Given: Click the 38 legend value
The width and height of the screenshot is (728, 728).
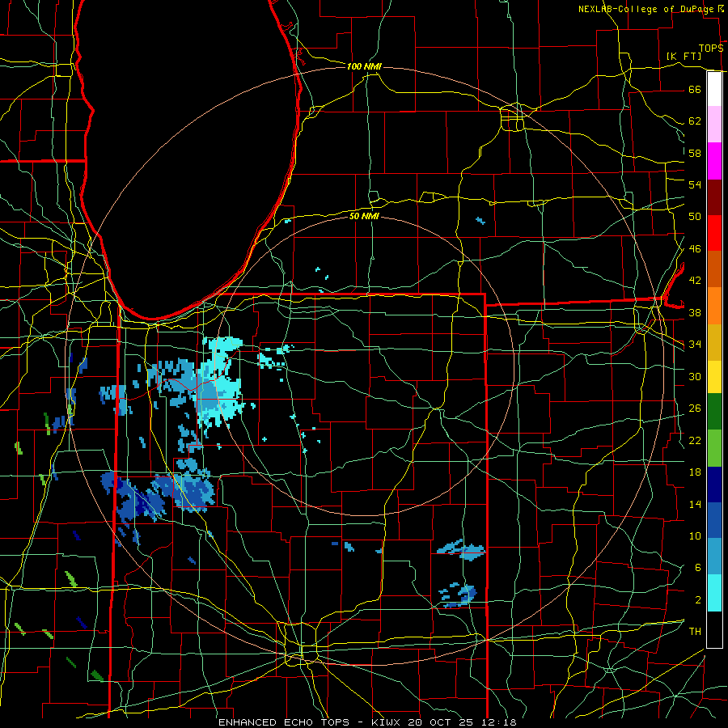Looking at the screenshot, I should pyautogui.click(x=695, y=312).
